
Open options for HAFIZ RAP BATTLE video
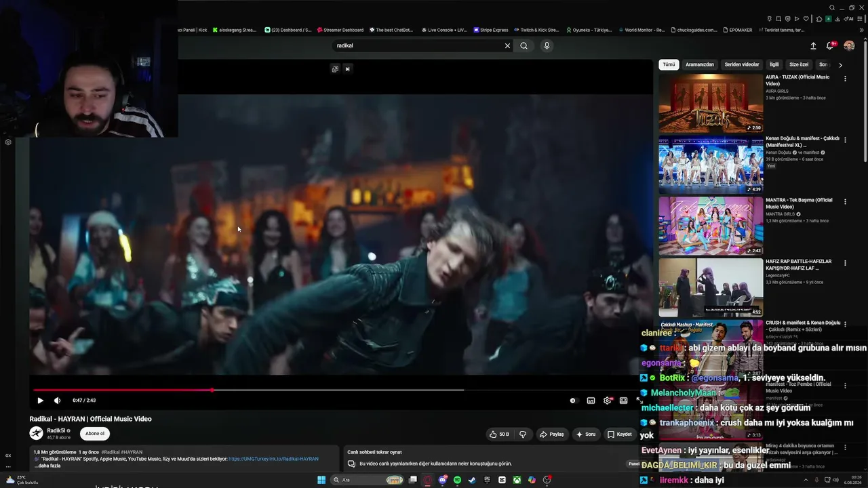(845, 263)
